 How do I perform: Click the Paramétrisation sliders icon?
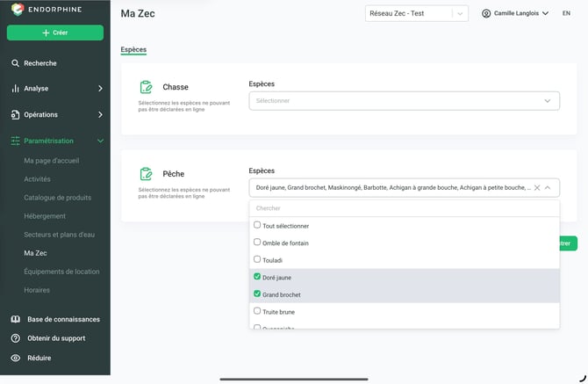[x=16, y=141]
